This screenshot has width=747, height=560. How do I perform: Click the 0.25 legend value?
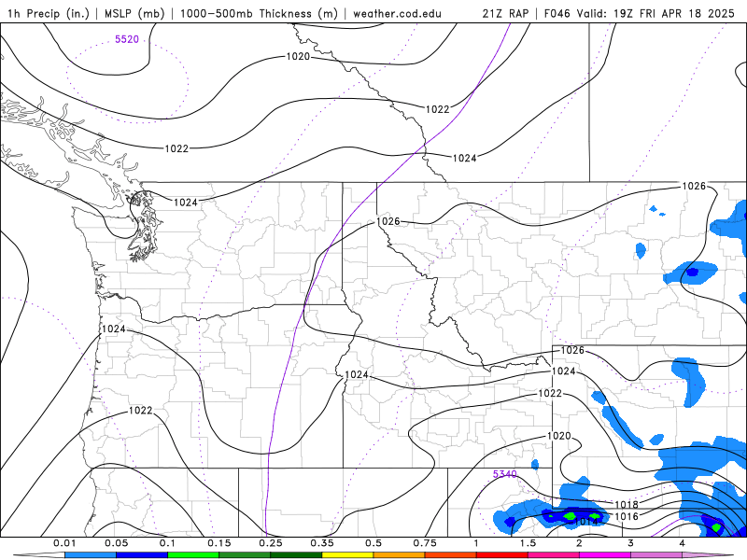click(x=271, y=543)
